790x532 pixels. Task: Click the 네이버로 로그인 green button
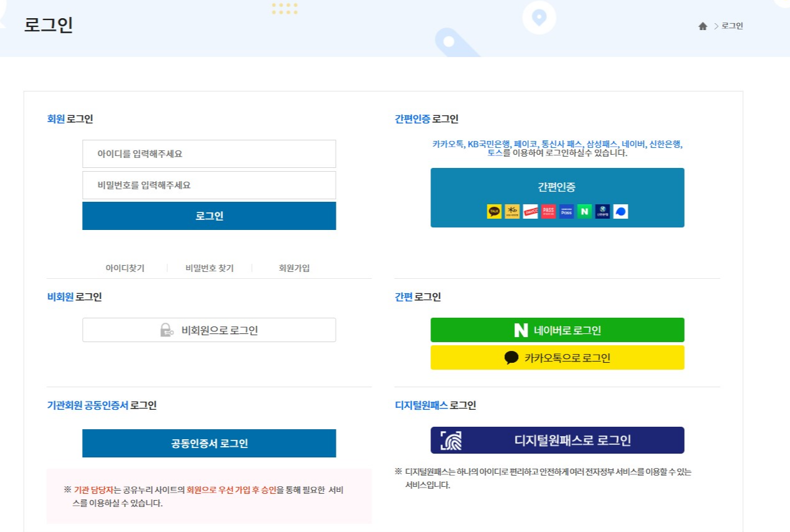click(x=557, y=330)
